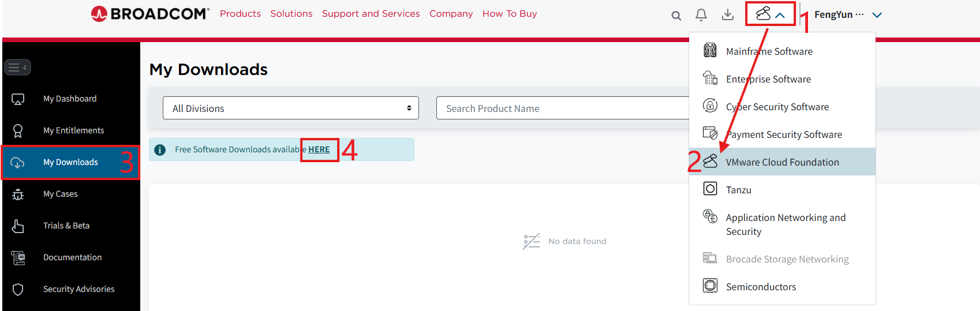Open the search magnifier icon
This screenshot has height=311, width=980.
pyautogui.click(x=676, y=16)
